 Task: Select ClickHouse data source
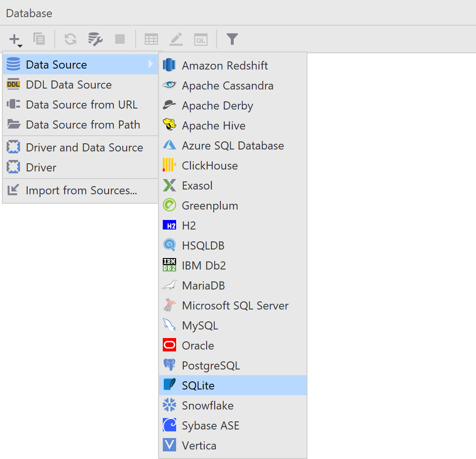pyautogui.click(x=233, y=165)
